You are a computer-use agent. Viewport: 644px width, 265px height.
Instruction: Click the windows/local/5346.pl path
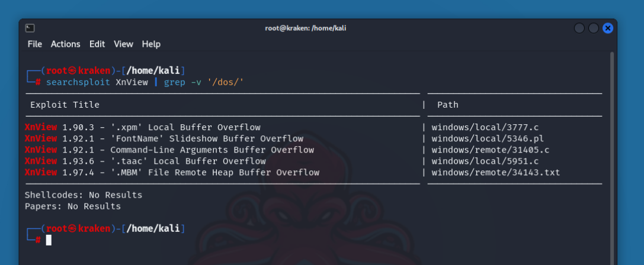tap(487, 138)
